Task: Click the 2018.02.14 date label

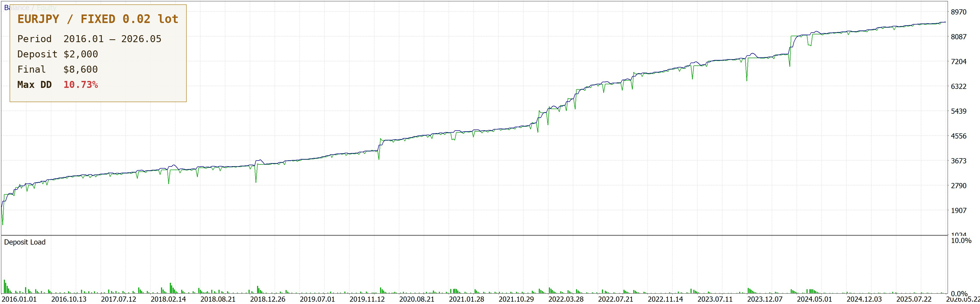Action: [x=168, y=299]
